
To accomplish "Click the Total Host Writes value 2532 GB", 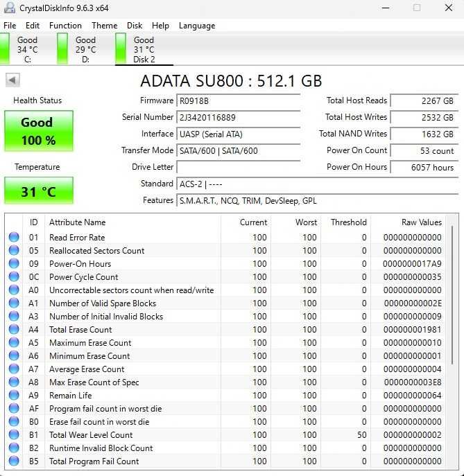I will 424,118.
